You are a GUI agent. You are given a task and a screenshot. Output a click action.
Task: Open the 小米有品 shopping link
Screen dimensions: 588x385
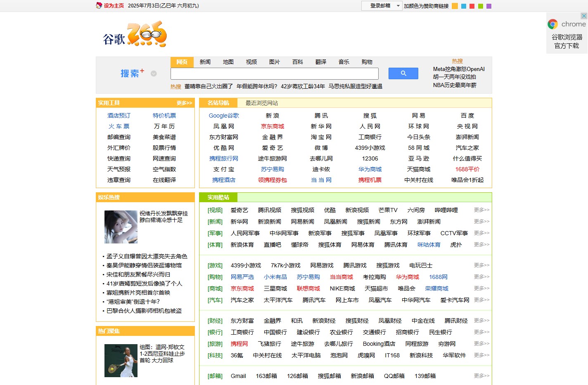(x=275, y=277)
